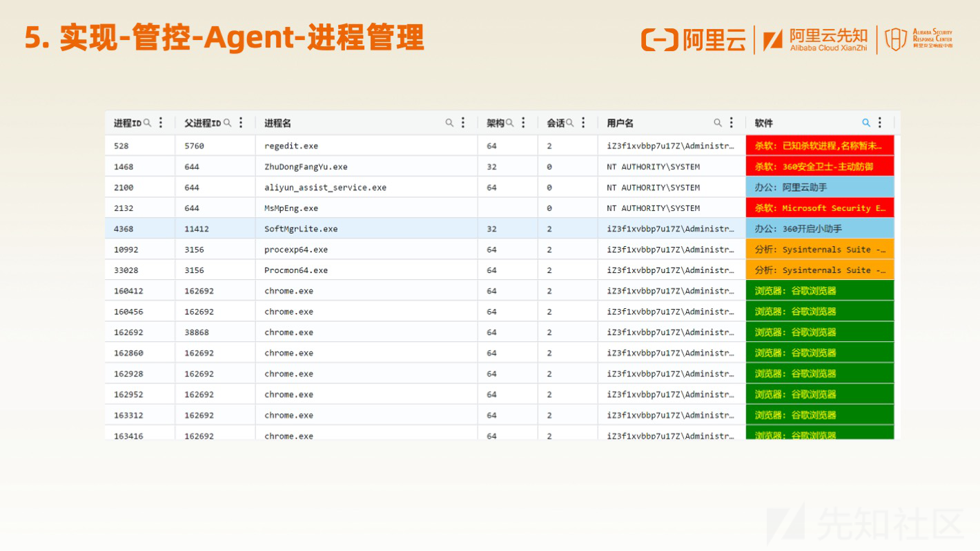Image resolution: width=980 pixels, height=551 pixels.
Task: Click process ID 162928
Action: [x=128, y=374]
